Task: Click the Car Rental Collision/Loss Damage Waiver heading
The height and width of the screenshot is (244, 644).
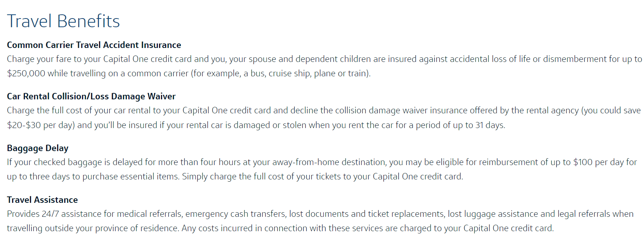Action: click(91, 96)
